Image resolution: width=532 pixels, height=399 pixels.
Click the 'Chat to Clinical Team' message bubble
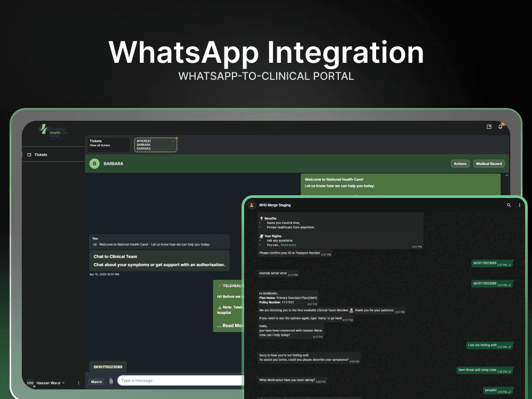[160, 261]
